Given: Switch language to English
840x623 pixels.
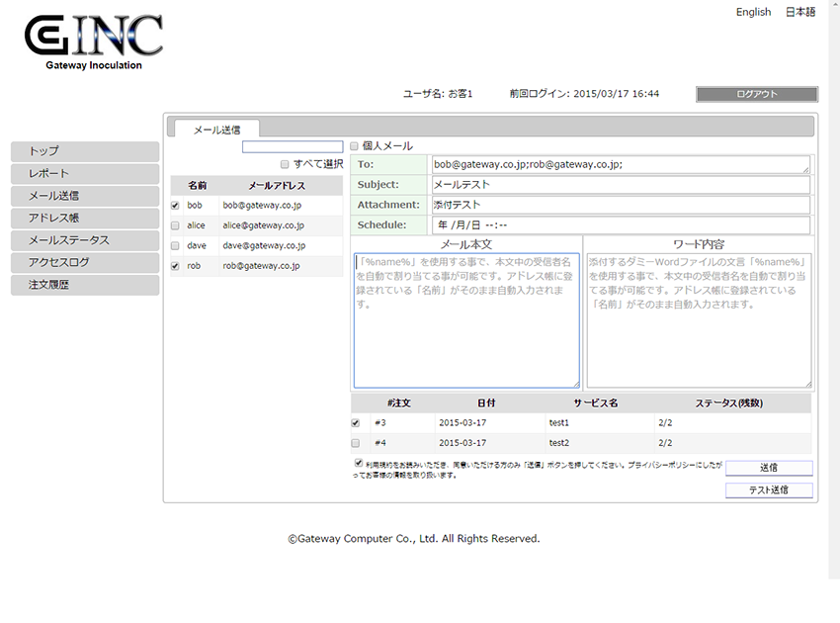Looking at the screenshot, I should [x=753, y=12].
